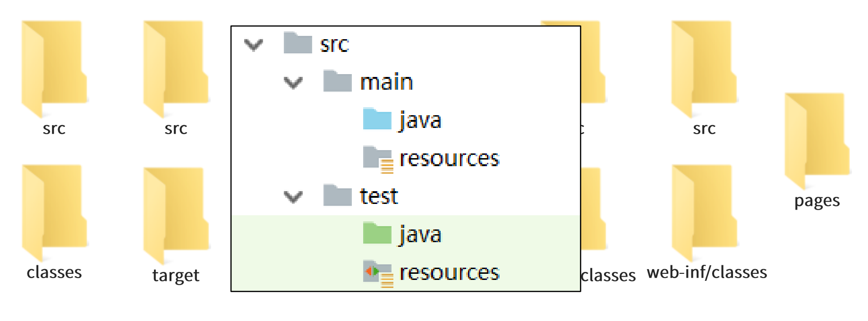Image resolution: width=868 pixels, height=321 pixels.
Task: Click the gray root src folder icon in tree
Action: [298, 43]
